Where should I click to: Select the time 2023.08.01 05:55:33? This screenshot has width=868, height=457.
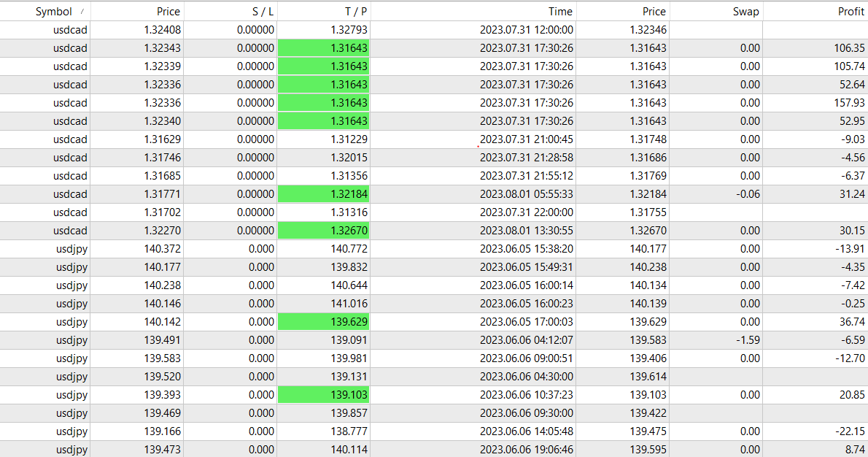coord(527,194)
